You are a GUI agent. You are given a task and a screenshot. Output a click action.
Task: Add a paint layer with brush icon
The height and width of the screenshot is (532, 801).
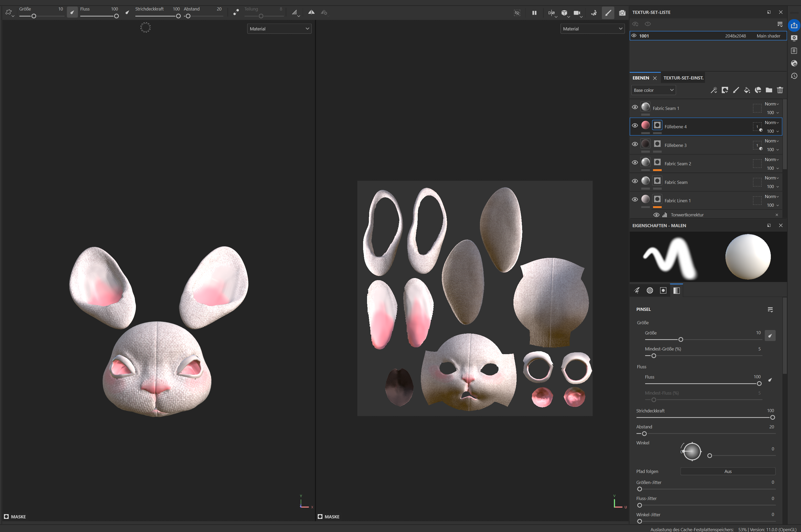735,90
